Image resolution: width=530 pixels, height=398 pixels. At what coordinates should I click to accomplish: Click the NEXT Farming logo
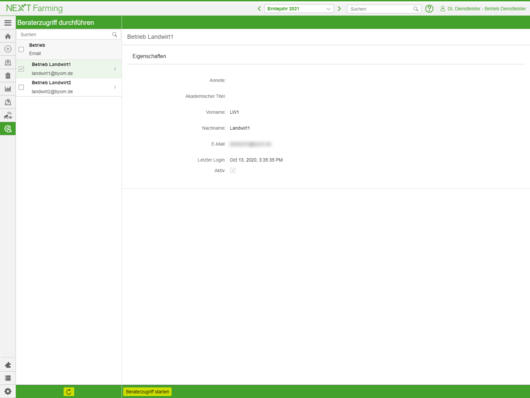click(x=34, y=8)
